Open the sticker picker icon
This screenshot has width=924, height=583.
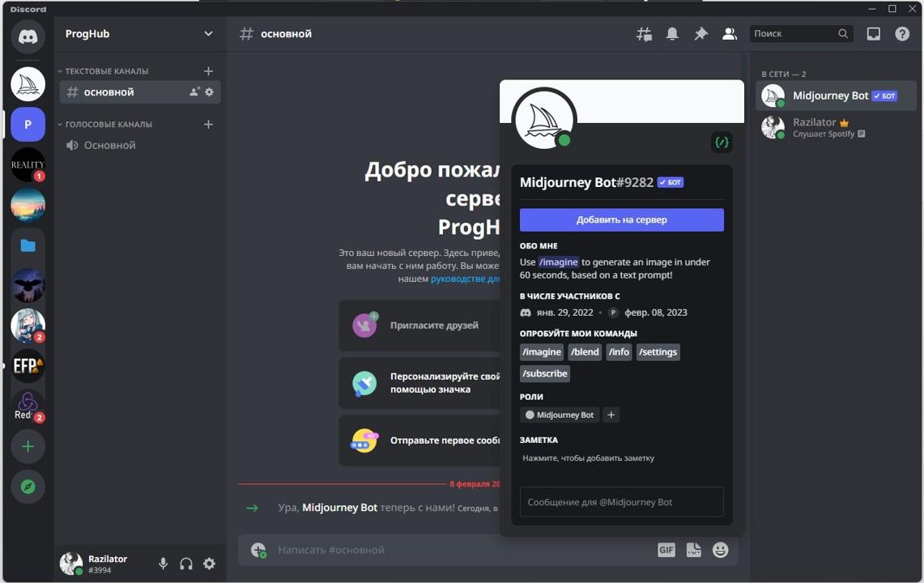(693, 550)
